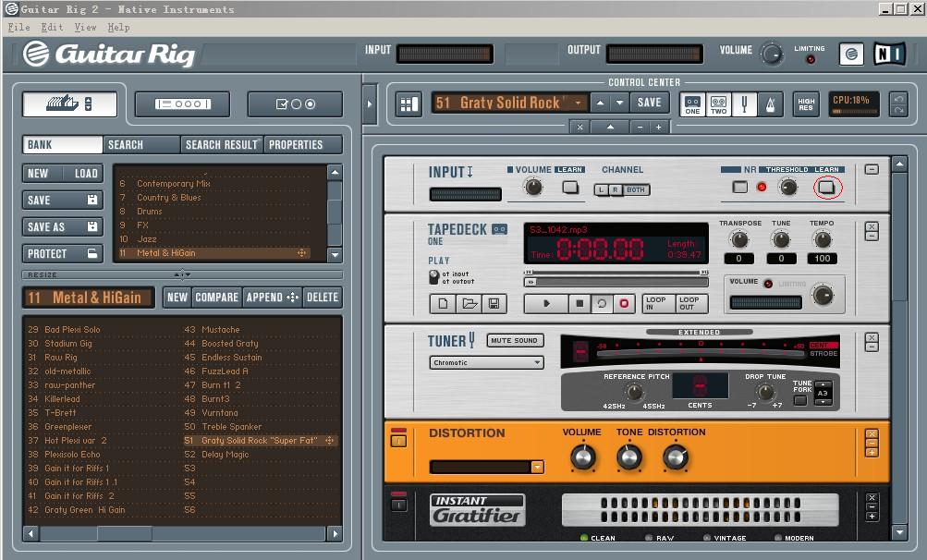The image size is (927, 560).
Task: Click the Tapedeck playback position bar
Action: tap(616, 282)
